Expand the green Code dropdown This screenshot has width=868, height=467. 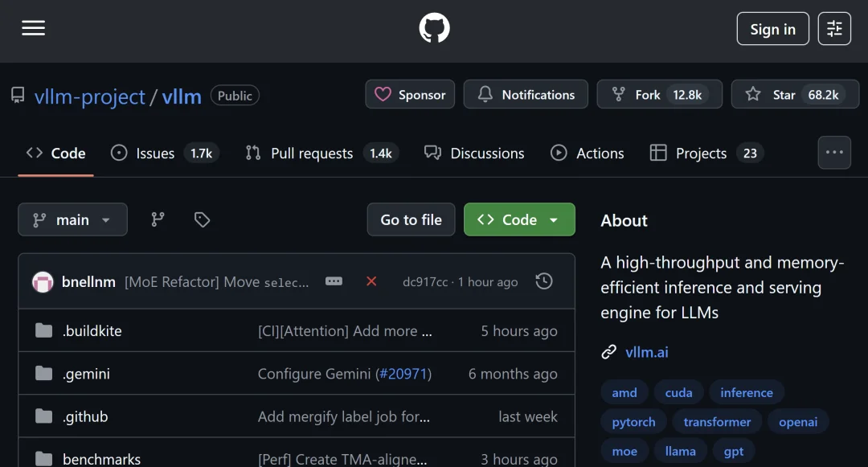tap(519, 219)
